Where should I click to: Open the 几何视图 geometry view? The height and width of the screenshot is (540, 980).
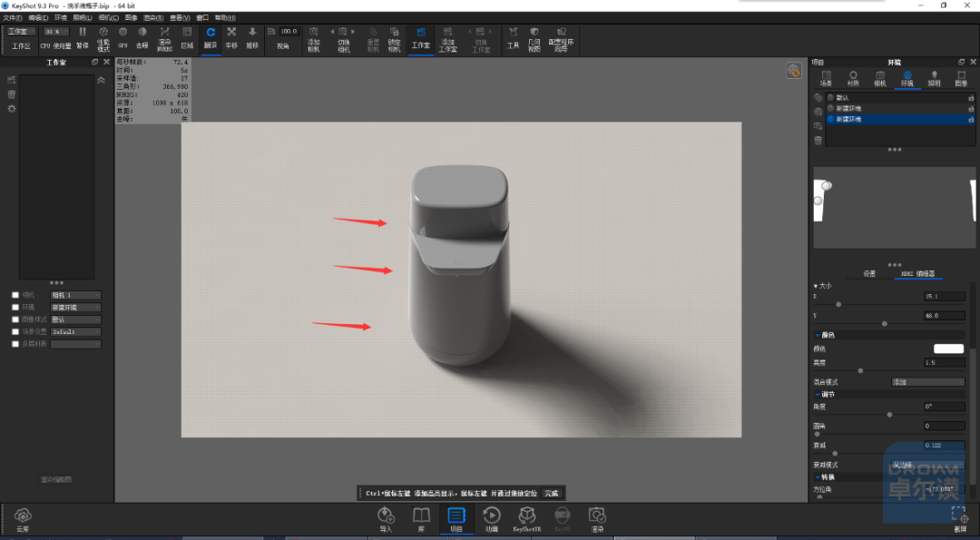click(x=534, y=38)
